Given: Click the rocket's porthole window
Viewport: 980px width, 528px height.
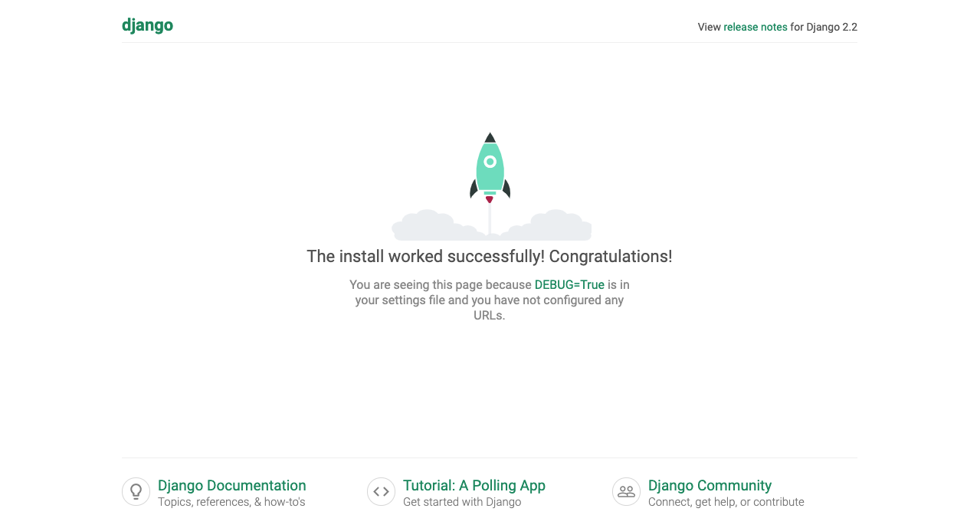Looking at the screenshot, I should (490, 162).
